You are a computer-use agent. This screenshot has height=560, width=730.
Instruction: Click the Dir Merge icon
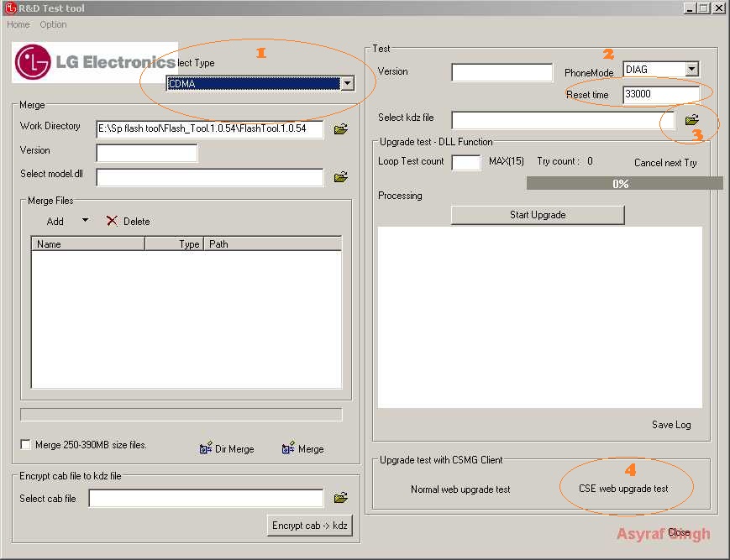click(206, 447)
